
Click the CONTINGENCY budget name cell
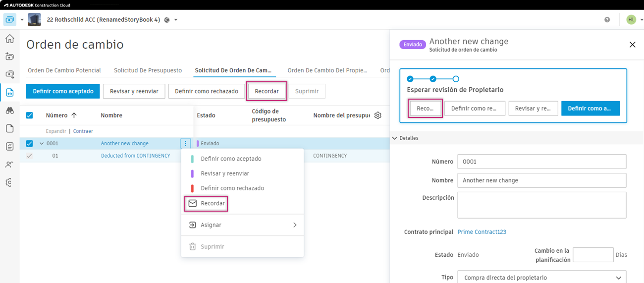coord(330,156)
